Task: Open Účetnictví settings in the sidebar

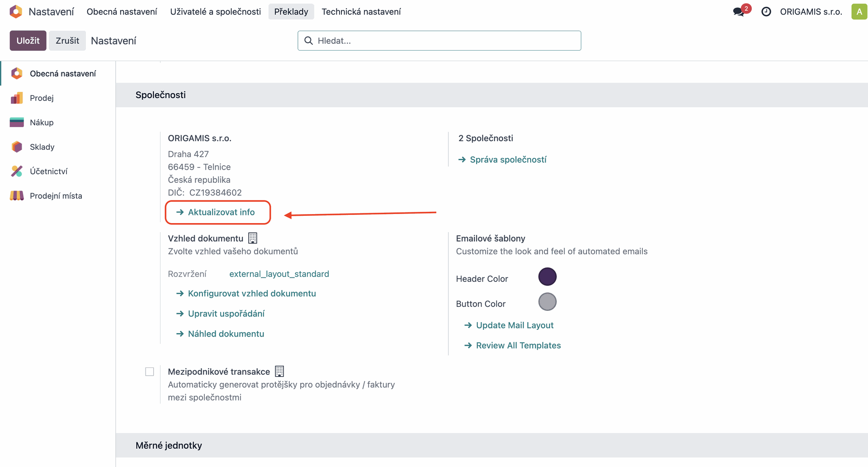Action: tap(58, 171)
